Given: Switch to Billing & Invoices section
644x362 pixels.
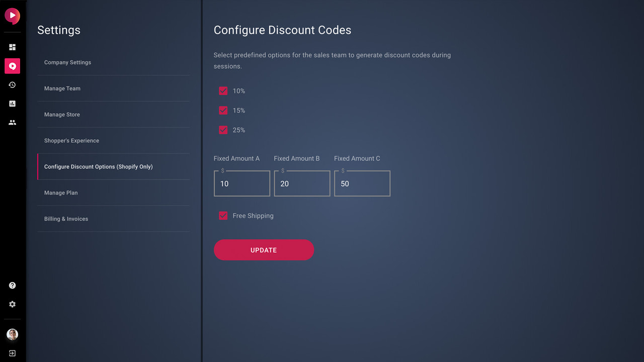Looking at the screenshot, I should 66,219.
